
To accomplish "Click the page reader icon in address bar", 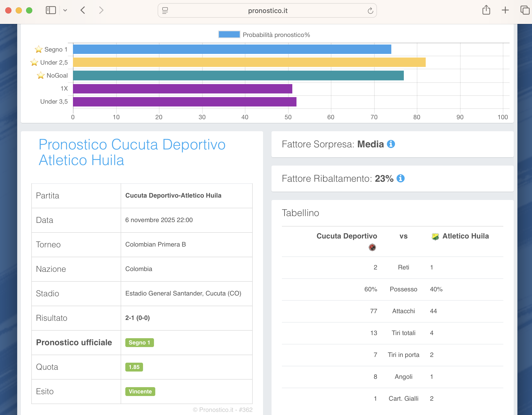I will 165,10.
